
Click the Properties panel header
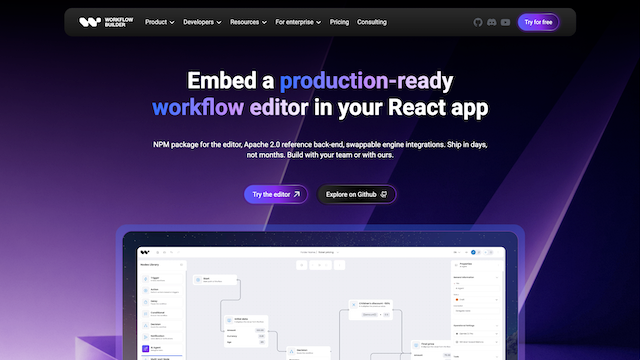coord(476,265)
